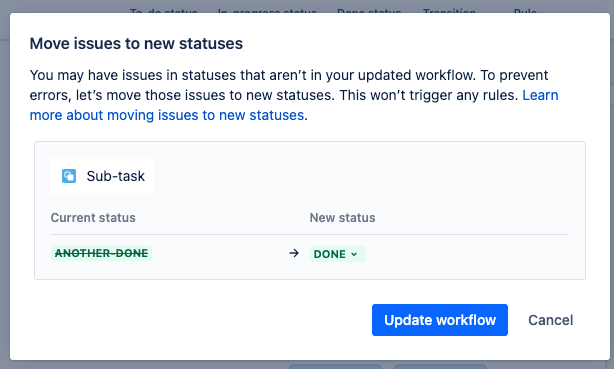Select the To-do status item behind the dialog
The image size is (614, 369).
(x=163, y=11)
